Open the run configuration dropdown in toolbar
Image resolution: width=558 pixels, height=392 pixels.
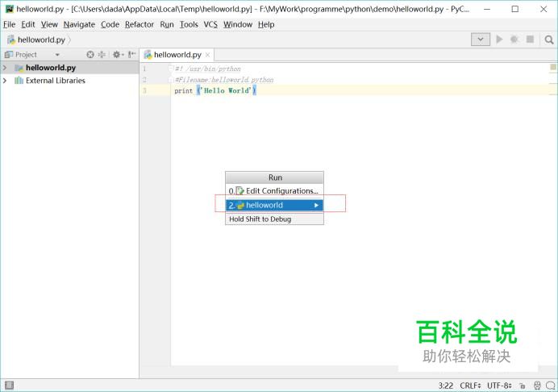(481, 40)
